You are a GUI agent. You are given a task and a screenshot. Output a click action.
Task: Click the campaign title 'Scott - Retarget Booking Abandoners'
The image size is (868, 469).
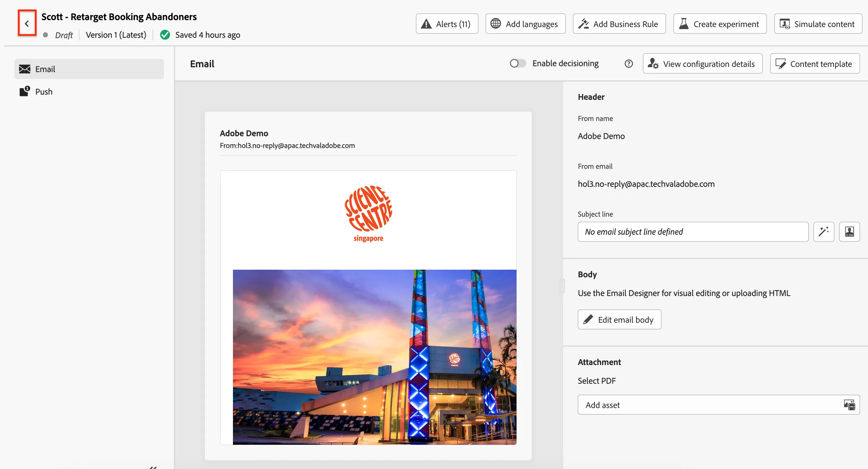(119, 17)
